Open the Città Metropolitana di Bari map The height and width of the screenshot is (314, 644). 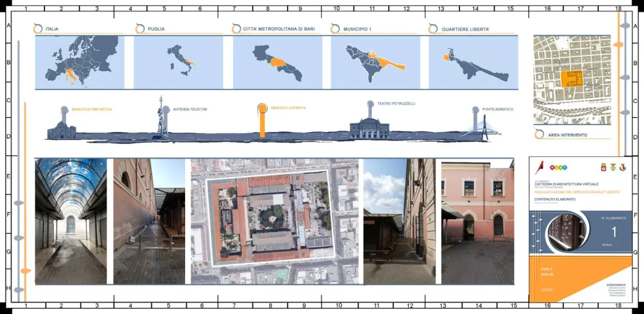tap(277, 62)
